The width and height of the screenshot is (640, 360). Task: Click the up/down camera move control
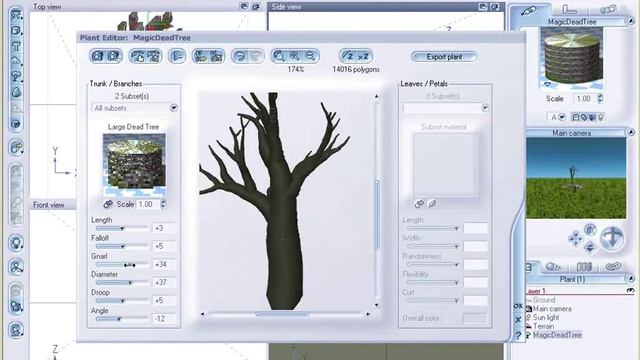pos(590,247)
